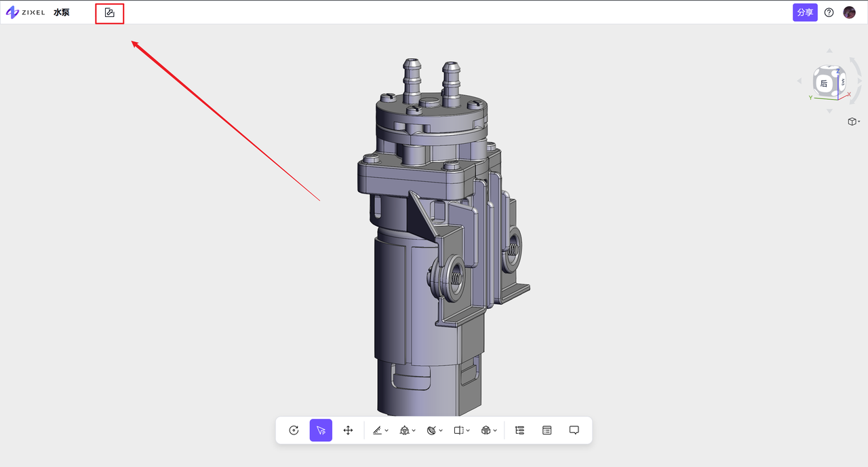Rotate view using cube's down triangle
The image size is (868, 467).
coord(829,111)
